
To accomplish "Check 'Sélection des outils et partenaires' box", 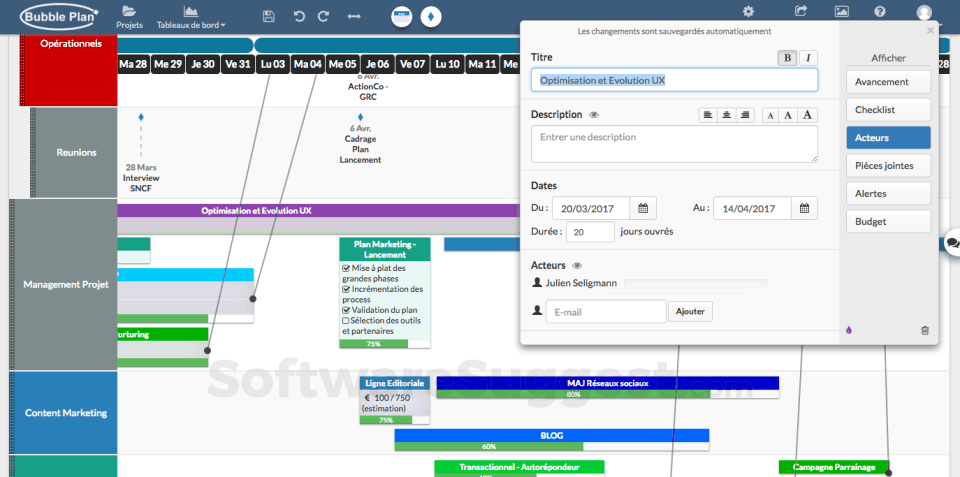I will [x=347, y=320].
